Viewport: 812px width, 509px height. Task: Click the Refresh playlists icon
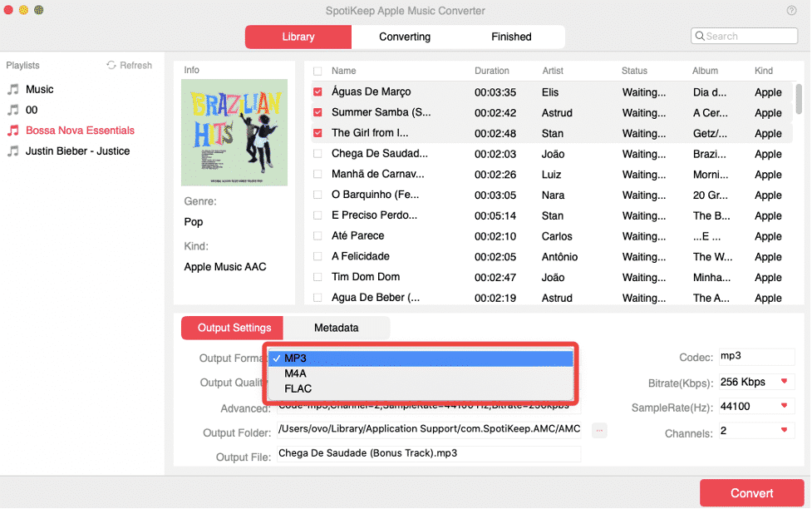point(111,65)
